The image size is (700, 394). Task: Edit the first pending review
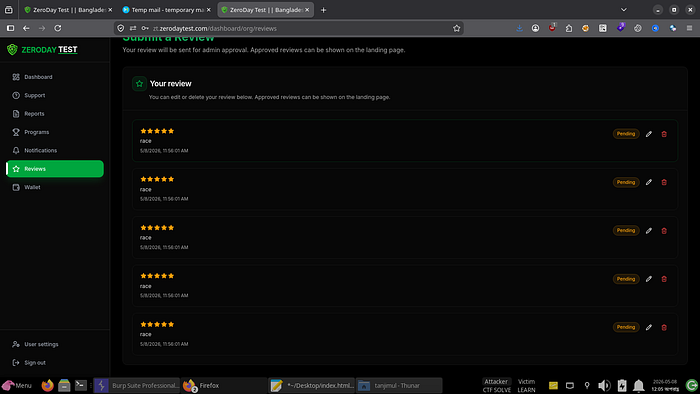tap(649, 134)
